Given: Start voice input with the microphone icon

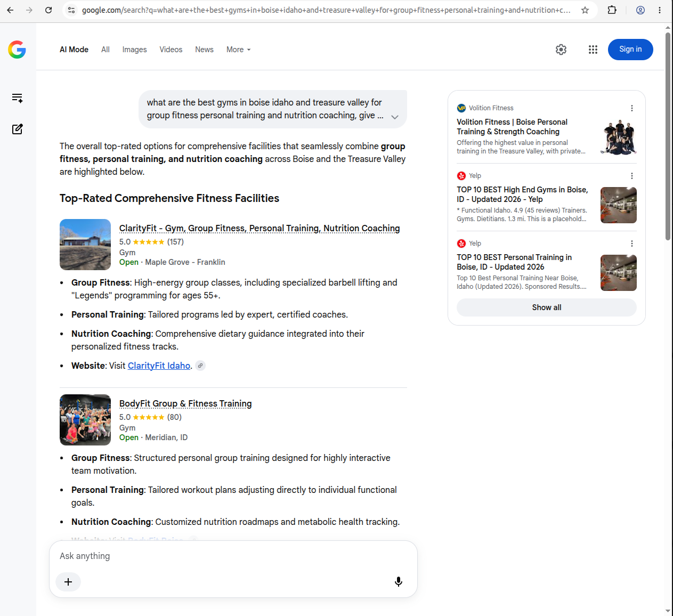Looking at the screenshot, I should click(x=399, y=582).
